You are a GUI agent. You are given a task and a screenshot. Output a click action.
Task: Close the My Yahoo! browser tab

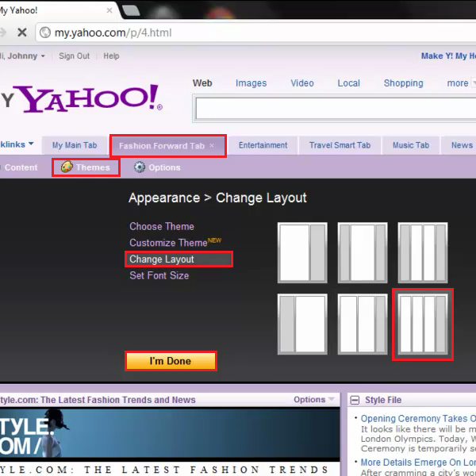tap(109, 10)
